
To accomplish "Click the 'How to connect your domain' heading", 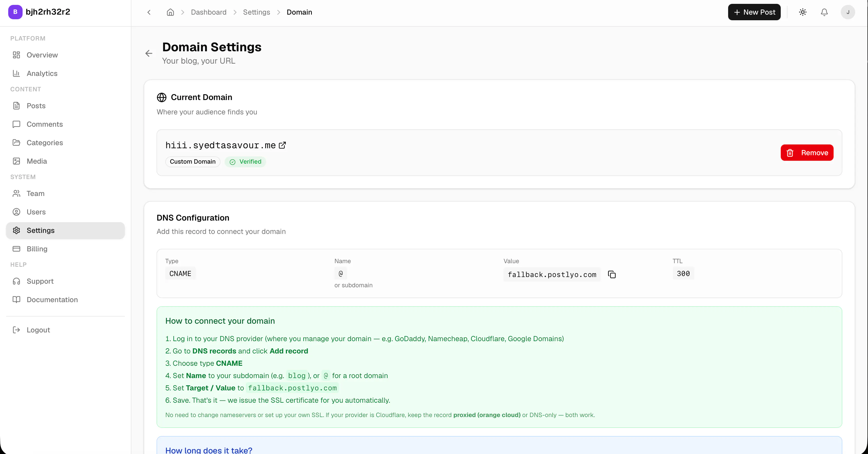I will (x=220, y=321).
